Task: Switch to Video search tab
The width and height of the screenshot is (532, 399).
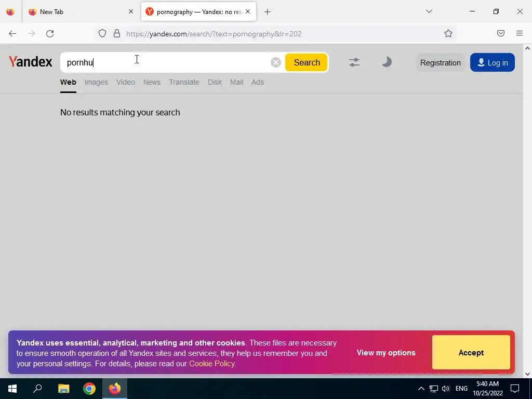Action: pyautogui.click(x=126, y=83)
